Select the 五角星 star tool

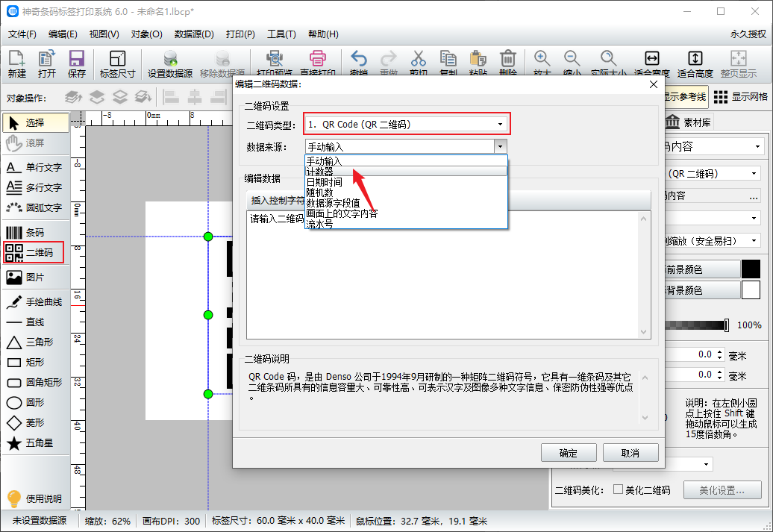coord(36,443)
